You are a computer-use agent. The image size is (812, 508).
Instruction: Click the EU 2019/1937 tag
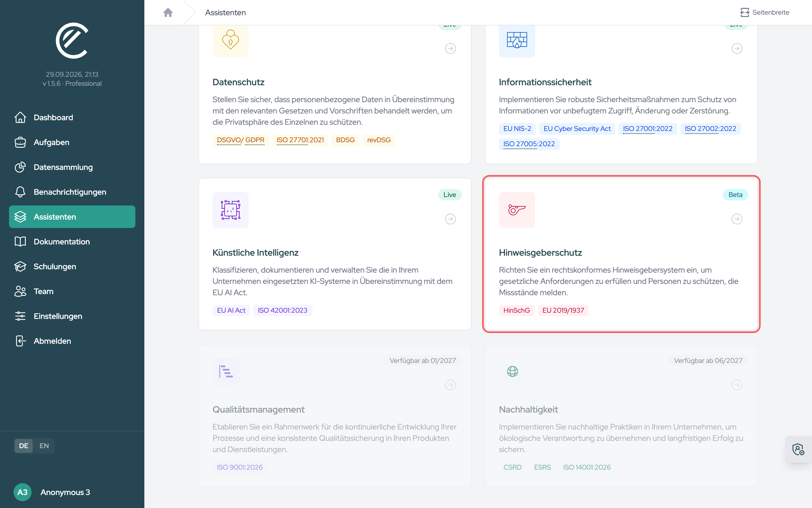[x=563, y=310]
